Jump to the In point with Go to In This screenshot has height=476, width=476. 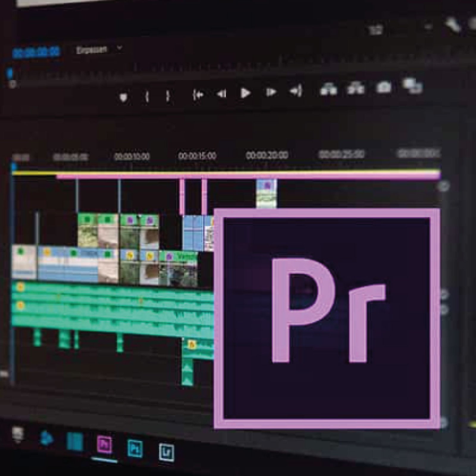[x=198, y=95]
